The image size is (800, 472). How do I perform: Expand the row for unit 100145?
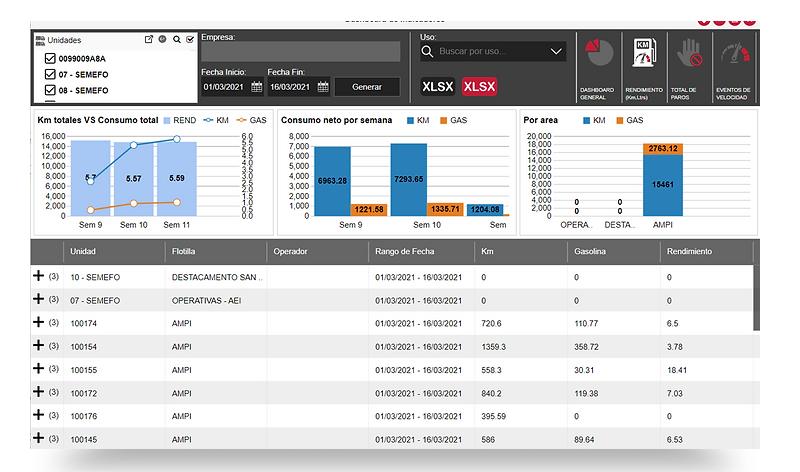click(38, 438)
